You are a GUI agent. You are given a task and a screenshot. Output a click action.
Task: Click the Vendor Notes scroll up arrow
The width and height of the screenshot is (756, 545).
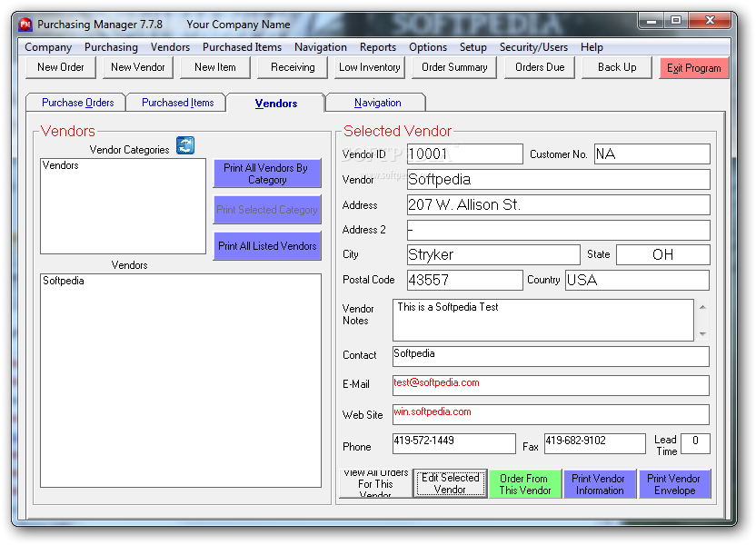pyautogui.click(x=702, y=307)
